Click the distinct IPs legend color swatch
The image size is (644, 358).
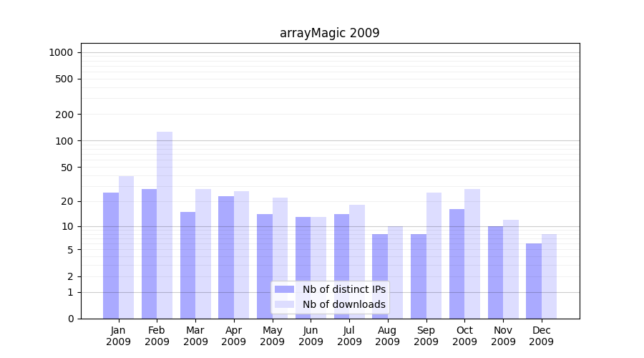click(284, 289)
